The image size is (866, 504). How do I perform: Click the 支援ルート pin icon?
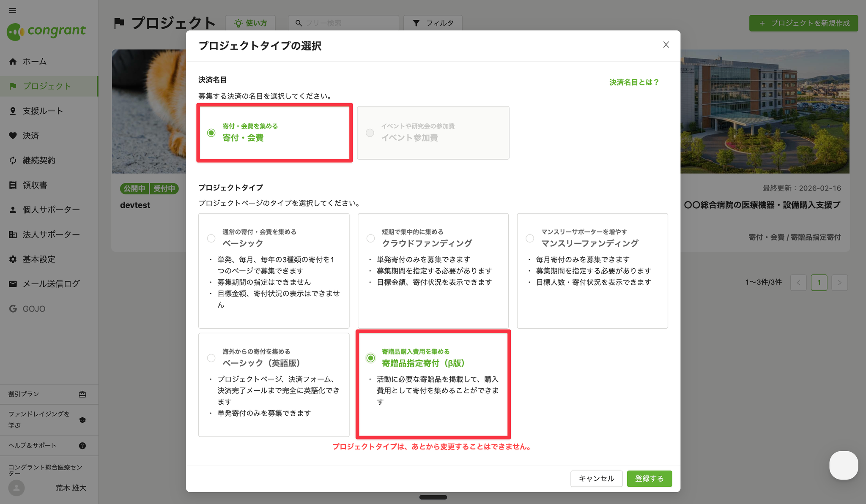[13, 111]
